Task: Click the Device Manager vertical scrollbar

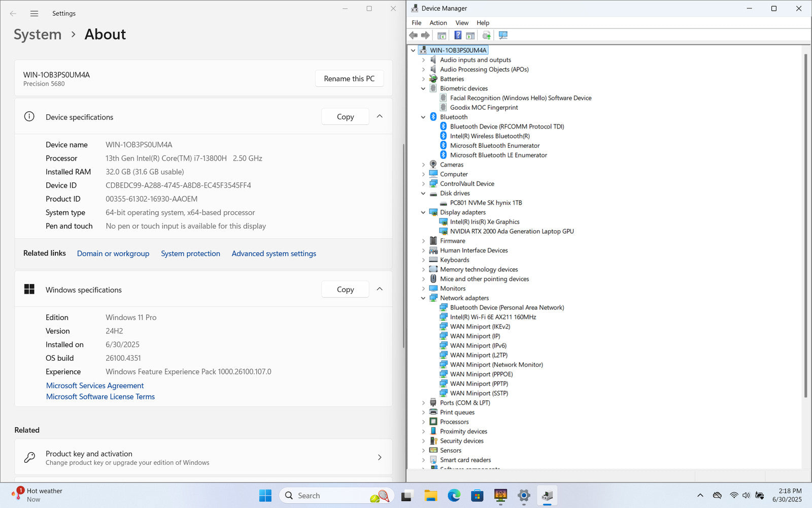Action: click(805, 224)
